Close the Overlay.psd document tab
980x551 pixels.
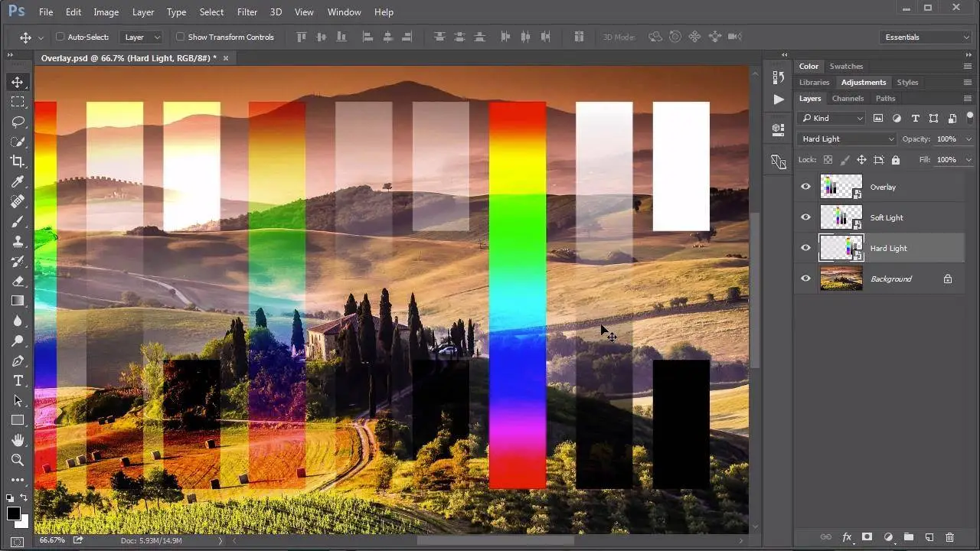(x=225, y=58)
